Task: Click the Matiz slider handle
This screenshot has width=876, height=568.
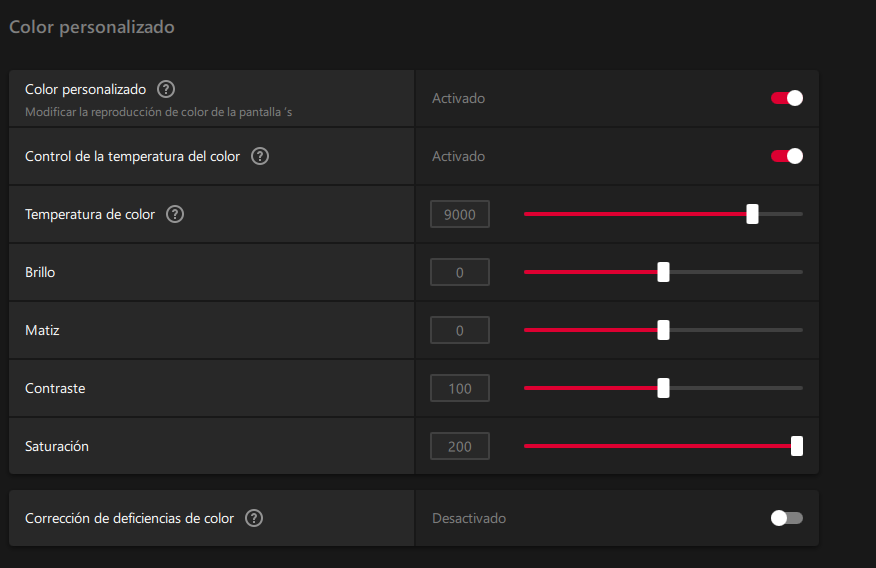Action: 663,330
